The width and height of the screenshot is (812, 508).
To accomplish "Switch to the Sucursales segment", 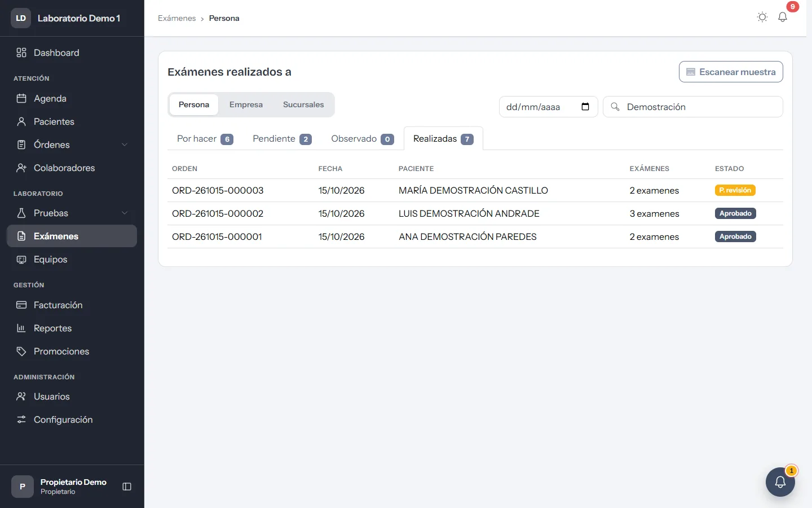I will pos(303,104).
